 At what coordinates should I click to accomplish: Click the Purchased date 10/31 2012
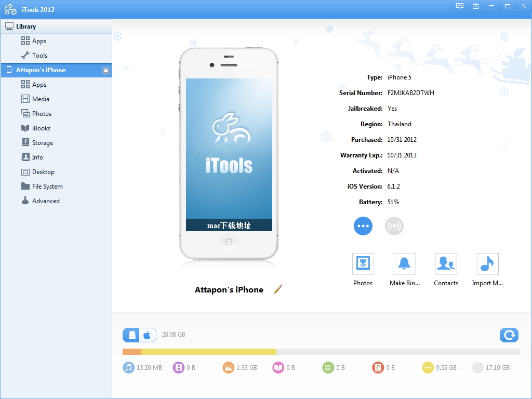[x=402, y=139]
